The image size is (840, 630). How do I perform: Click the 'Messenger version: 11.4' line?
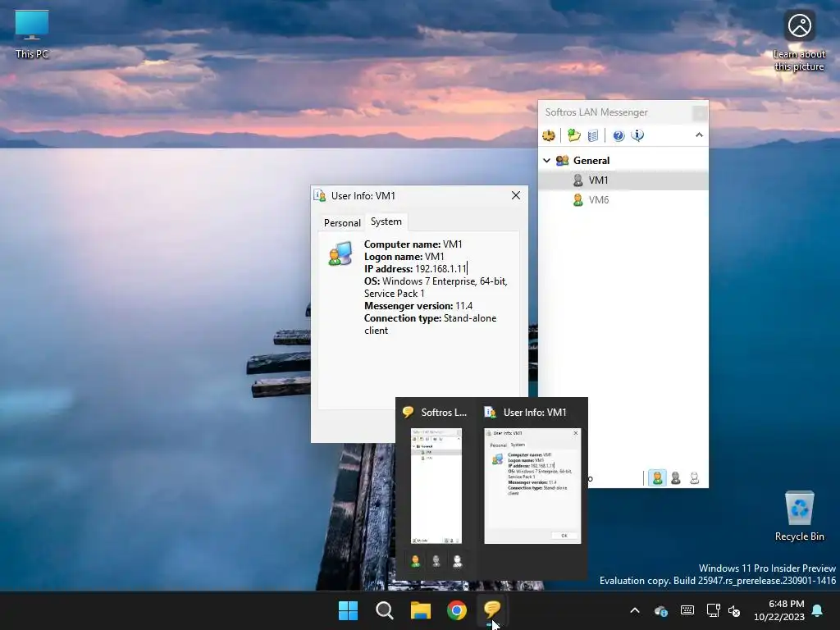[418, 306]
